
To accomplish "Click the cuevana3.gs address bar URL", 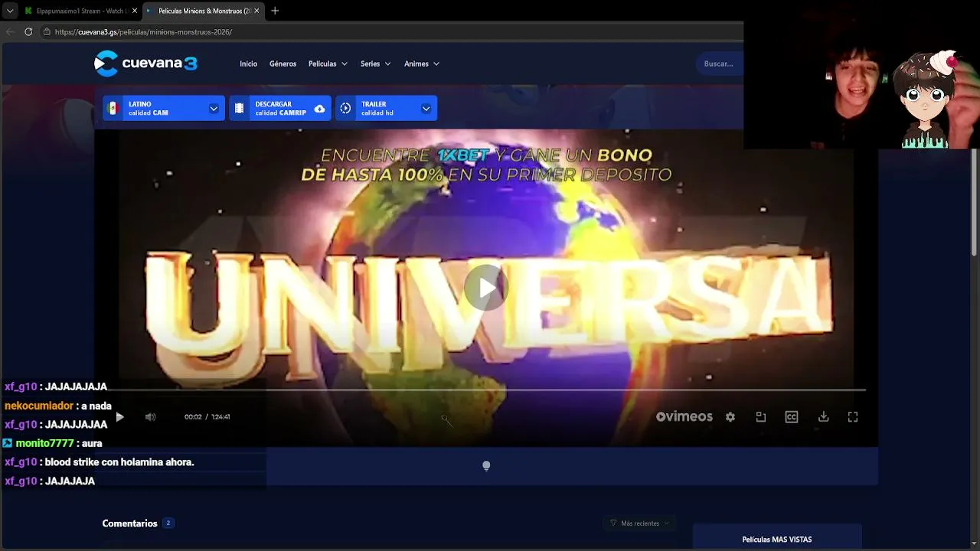I will coord(143,32).
